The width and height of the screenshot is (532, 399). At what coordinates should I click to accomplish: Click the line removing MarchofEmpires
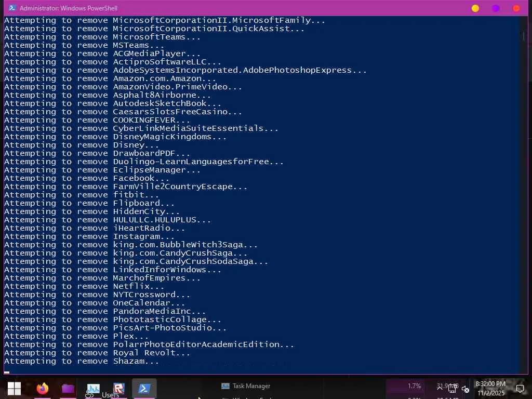coord(102,278)
